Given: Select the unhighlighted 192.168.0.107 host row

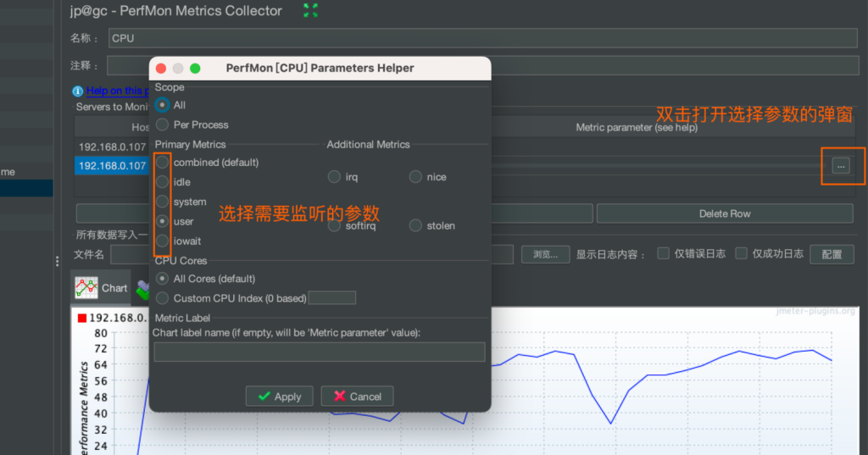Looking at the screenshot, I should (112, 147).
